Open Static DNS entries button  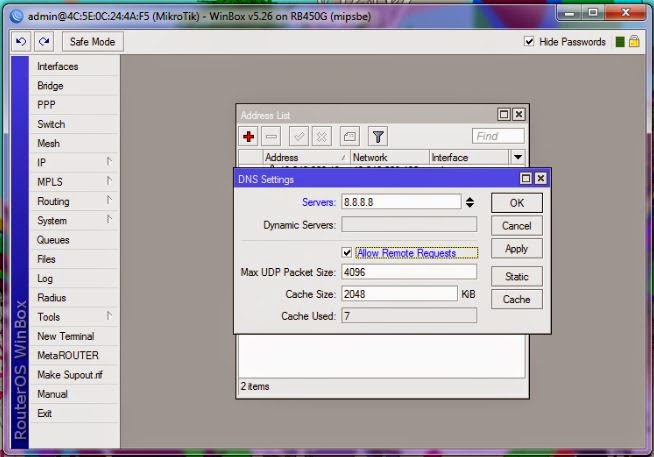(517, 276)
